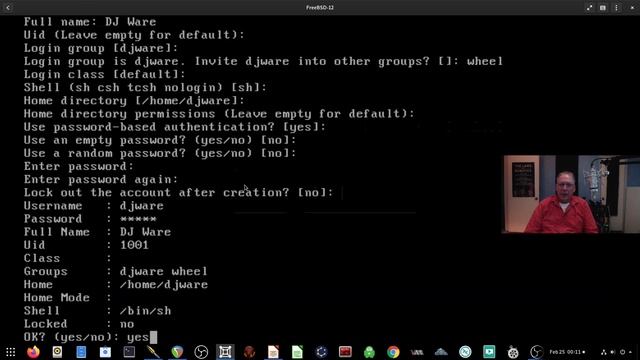The image size is (640, 360).
Task: Open the applications grid launcher
Action: coord(11,352)
